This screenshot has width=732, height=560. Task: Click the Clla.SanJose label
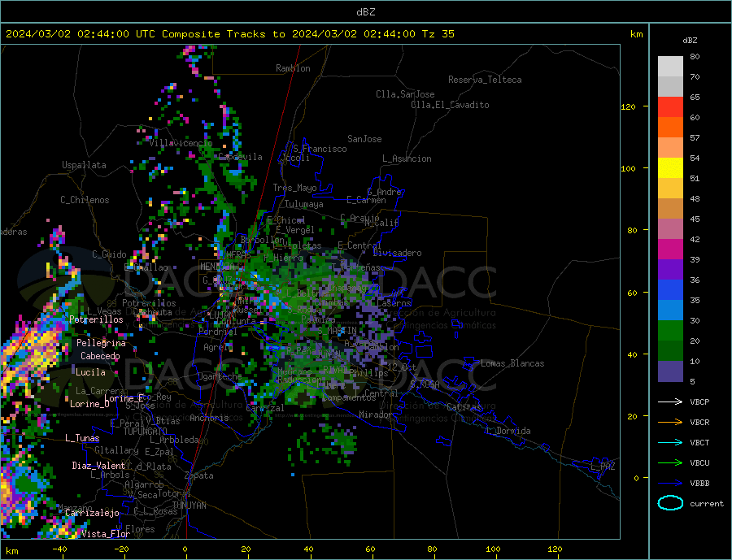[x=405, y=94]
